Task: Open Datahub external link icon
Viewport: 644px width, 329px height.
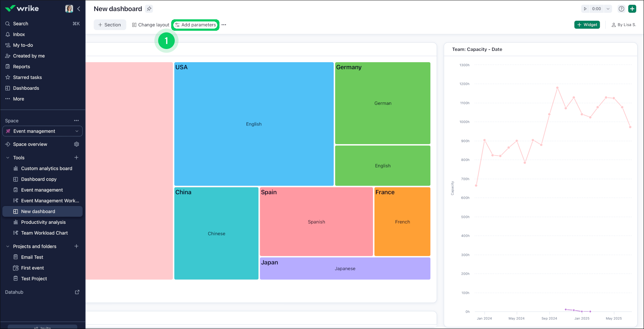Action: [x=77, y=292]
